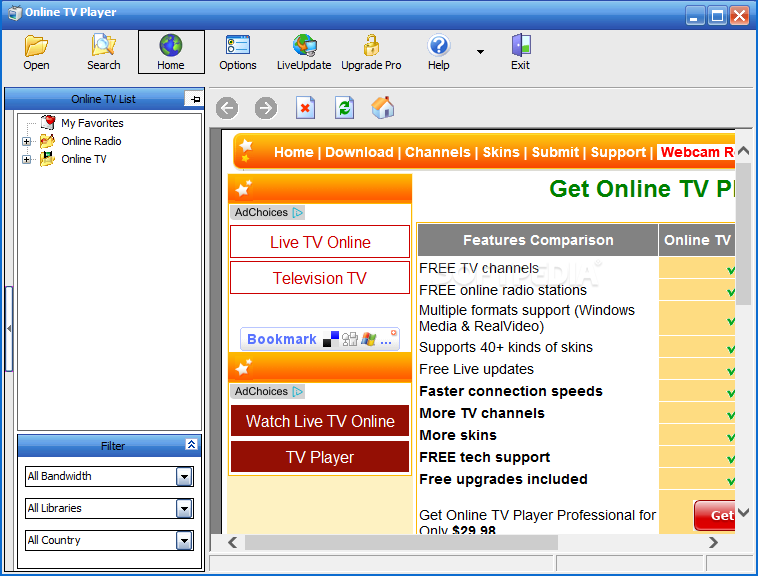Click the My Favorites heart icon
The height and width of the screenshot is (576, 758).
(48, 123)
